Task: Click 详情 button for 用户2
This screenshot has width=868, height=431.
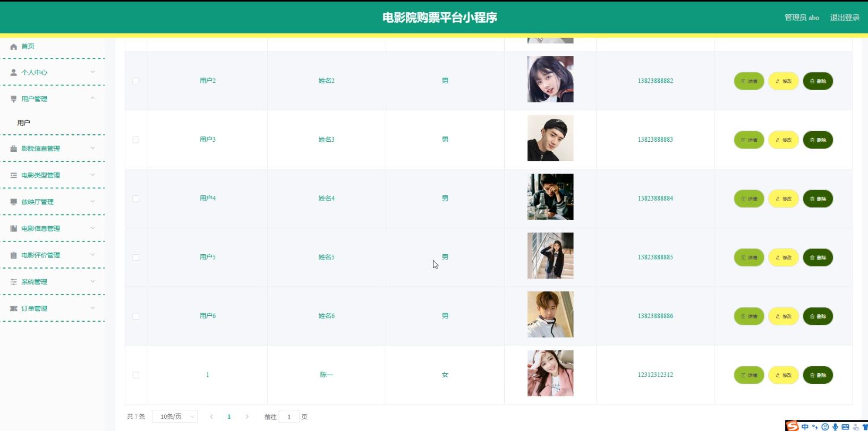Action: tap(749, 81)
